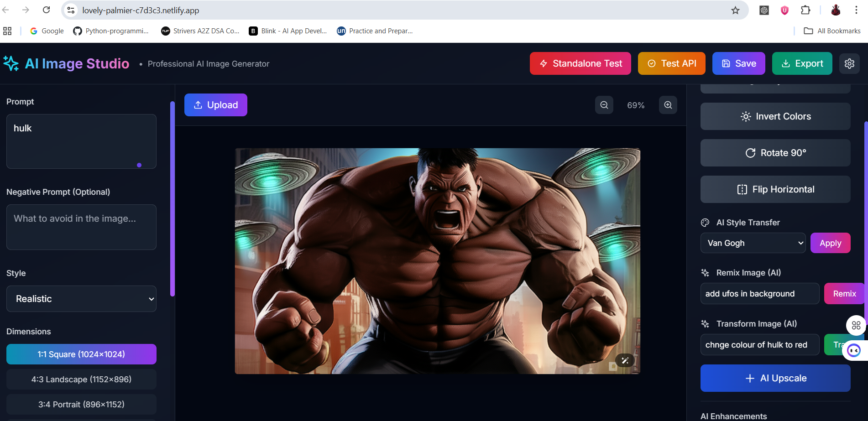Viewport: 868px width, 421px height.
Task: Open the Van Gogh style dropdown
Action: [753, 243]
